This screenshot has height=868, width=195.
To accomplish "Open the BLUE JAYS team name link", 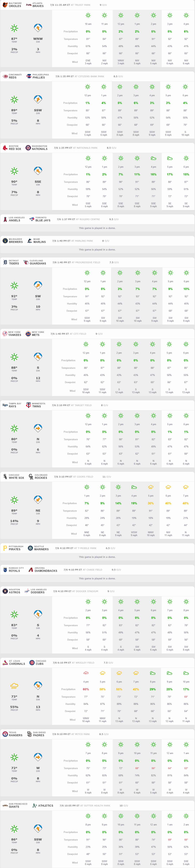I will pos(43,220).
